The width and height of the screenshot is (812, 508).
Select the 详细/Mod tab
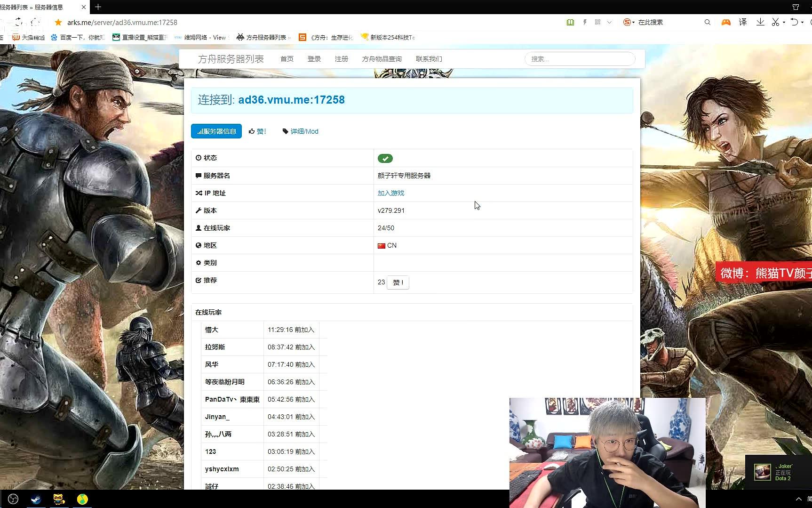point(300,131)
